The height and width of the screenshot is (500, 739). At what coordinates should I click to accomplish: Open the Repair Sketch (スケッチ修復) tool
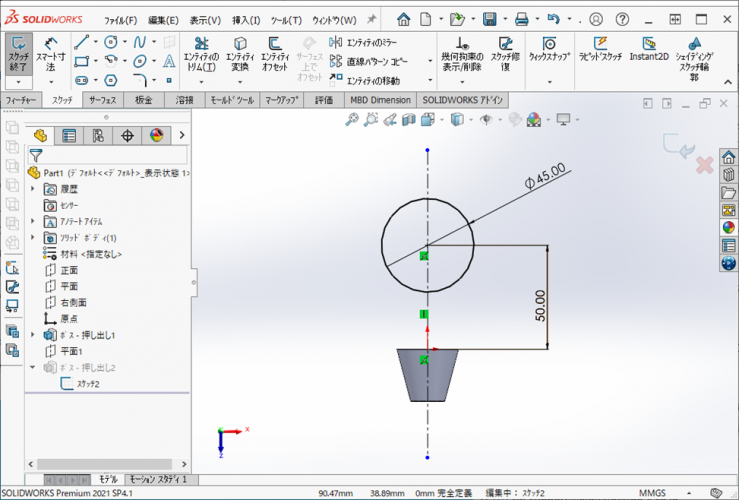[506, 52]
